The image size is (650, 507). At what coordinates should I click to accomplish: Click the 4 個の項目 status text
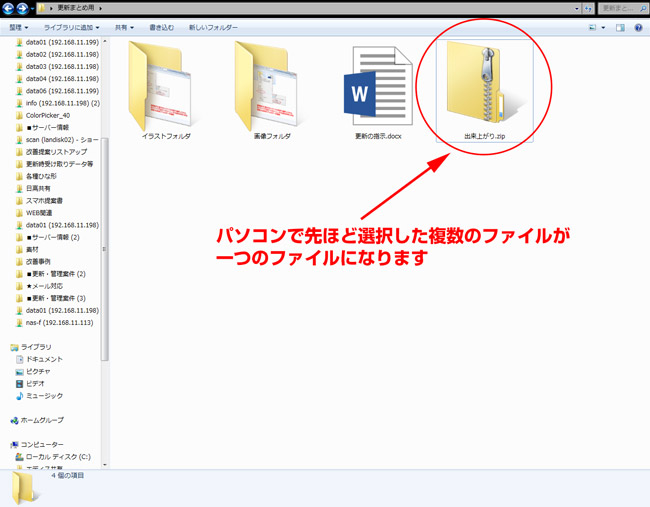pyautogui.click(x=68, y=475)
